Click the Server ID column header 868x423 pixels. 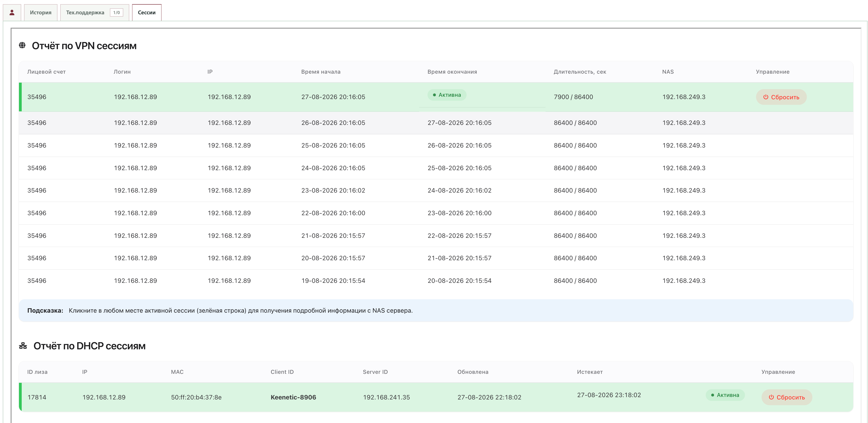375,372
